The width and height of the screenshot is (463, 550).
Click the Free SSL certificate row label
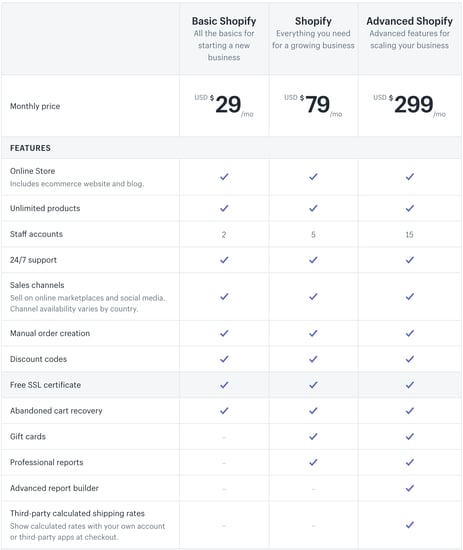(45, 385)
